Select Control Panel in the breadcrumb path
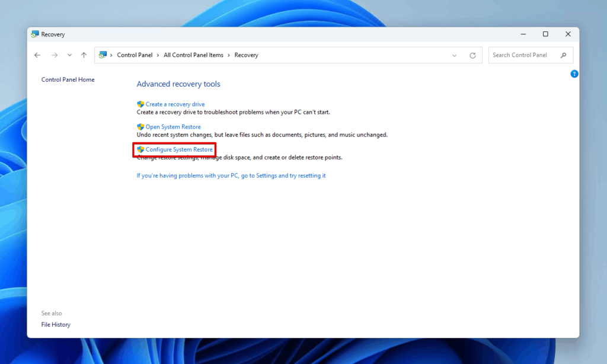This screenshot has width=607, height=364. coord(135,55)
